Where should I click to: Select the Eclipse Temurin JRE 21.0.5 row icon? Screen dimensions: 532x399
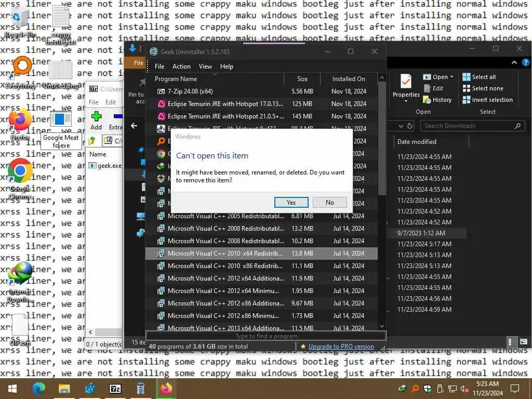click(161, 116)
